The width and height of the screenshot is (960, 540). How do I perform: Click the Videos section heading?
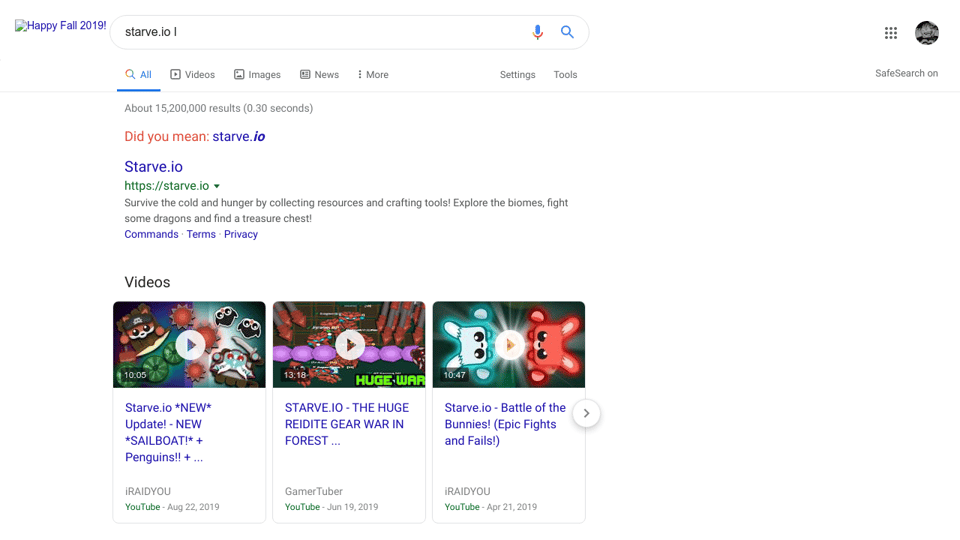pos(148,282)
